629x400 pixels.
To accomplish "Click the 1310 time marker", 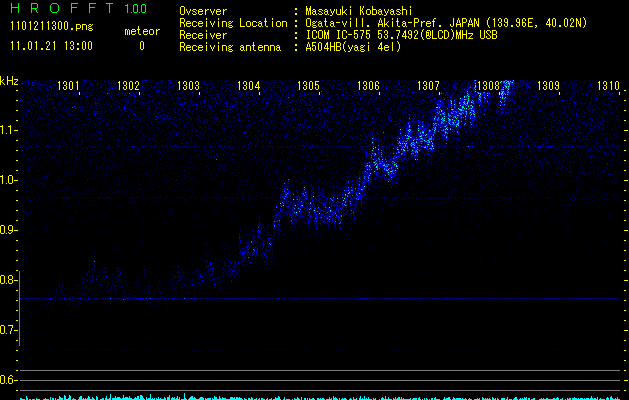I will [608, 85].
